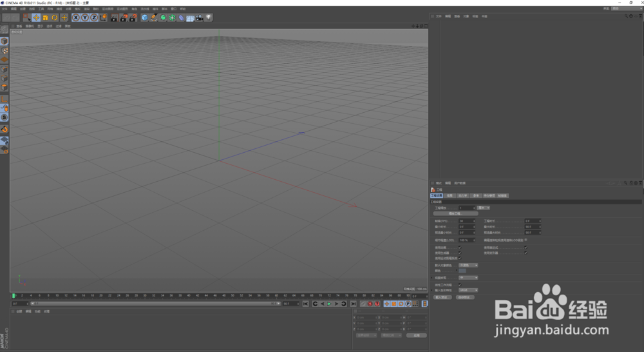Open the Subdivision Surface generator menu
The width and height of the screenshot is (644, 352).
[163, 17]
